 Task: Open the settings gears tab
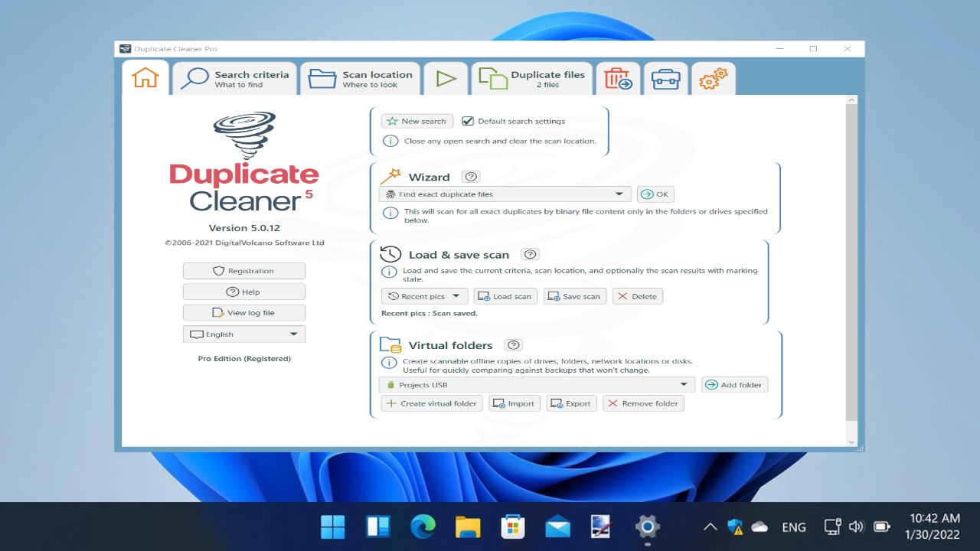tap(713, 78)
